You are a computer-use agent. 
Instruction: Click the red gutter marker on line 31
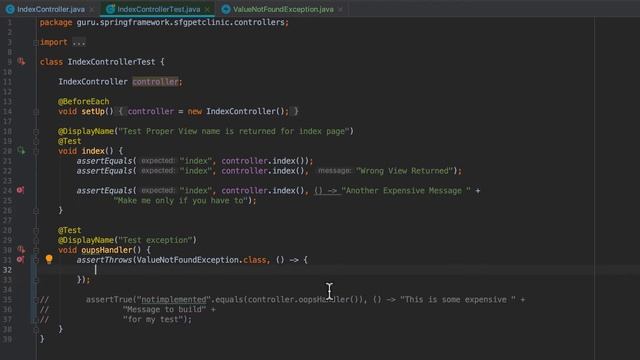20,260
